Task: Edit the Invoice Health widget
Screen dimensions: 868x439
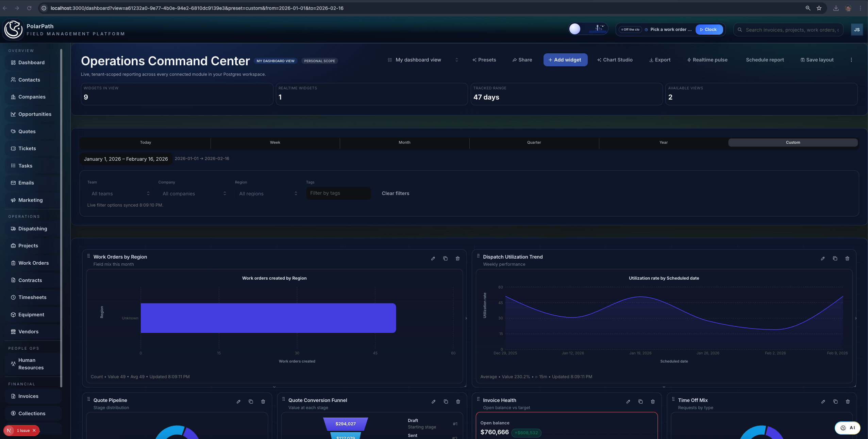Action: tap(628, 402)
